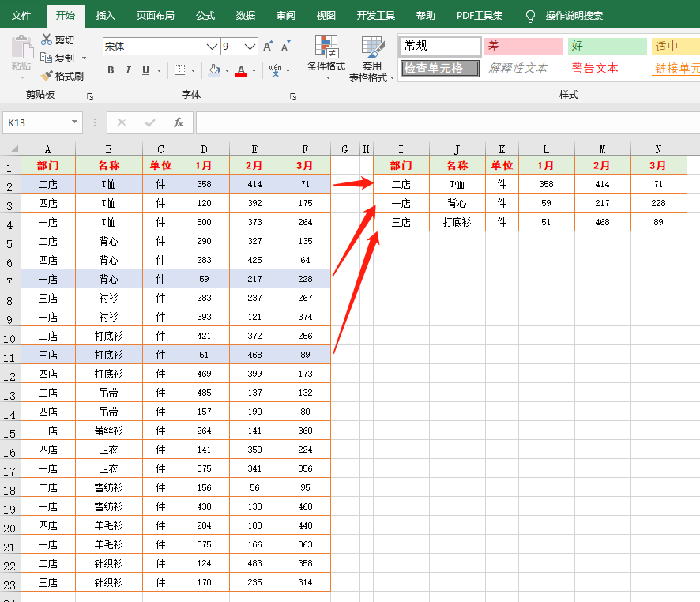Expand the Name Box dropdown arrow
Viewport: 700px width, 602px height.
(x=74, y=122)
